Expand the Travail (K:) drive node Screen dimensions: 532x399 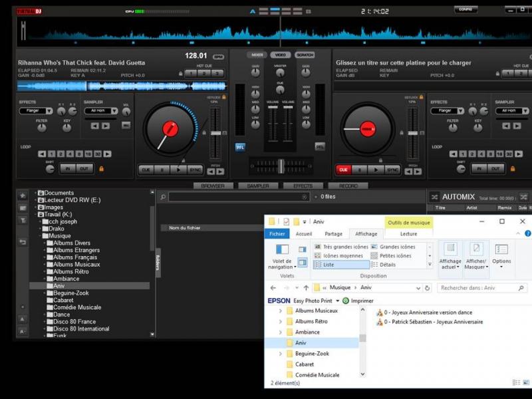(36, 214)
